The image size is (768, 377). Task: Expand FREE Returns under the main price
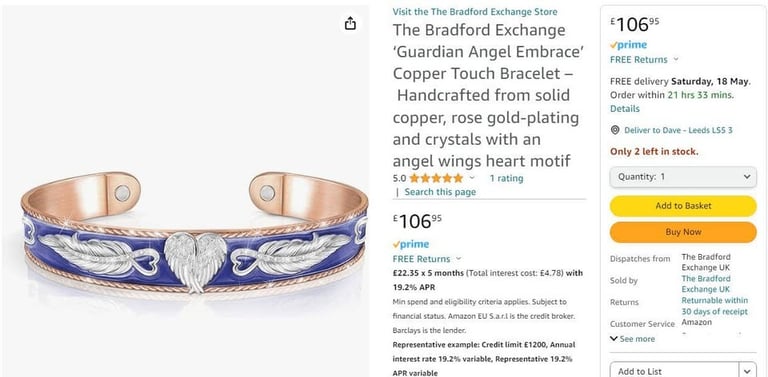coord(458,259)
